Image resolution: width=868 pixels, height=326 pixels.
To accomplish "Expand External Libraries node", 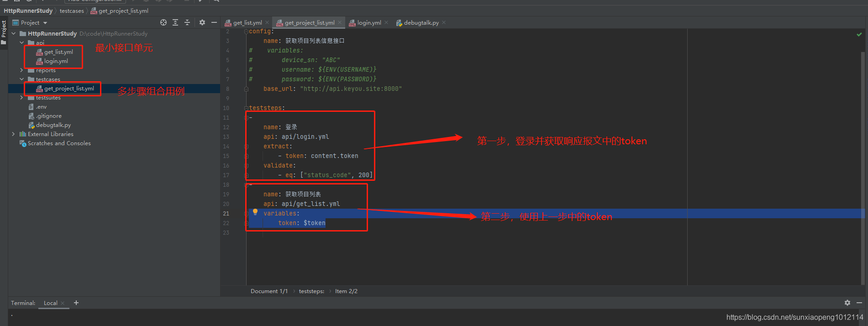I will pyautogui.click(x=13, y=134).
